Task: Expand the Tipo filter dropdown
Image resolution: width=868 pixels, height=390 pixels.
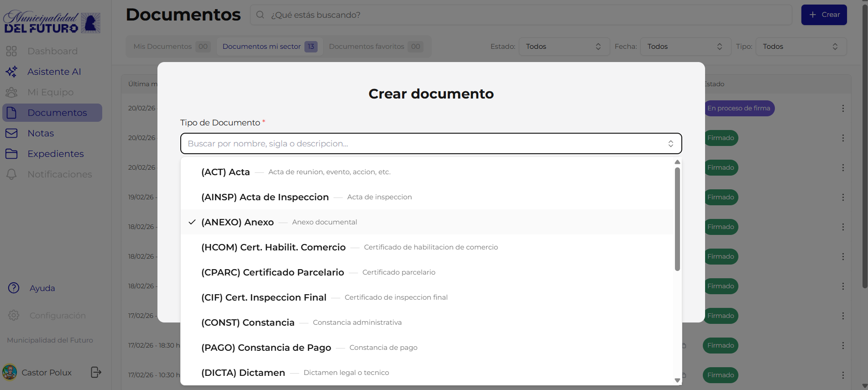Action: (x=800, y=47)
